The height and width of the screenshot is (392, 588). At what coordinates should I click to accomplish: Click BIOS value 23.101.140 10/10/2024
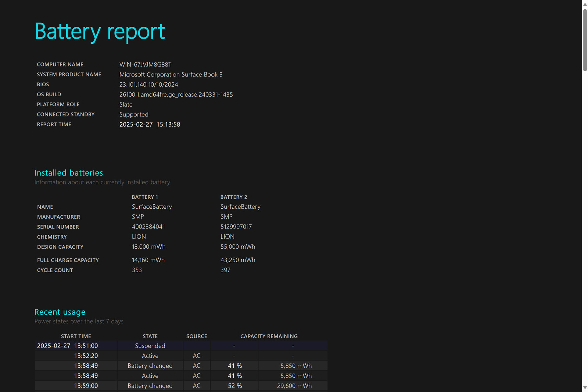pyautogui.click(x=149, y=84)
